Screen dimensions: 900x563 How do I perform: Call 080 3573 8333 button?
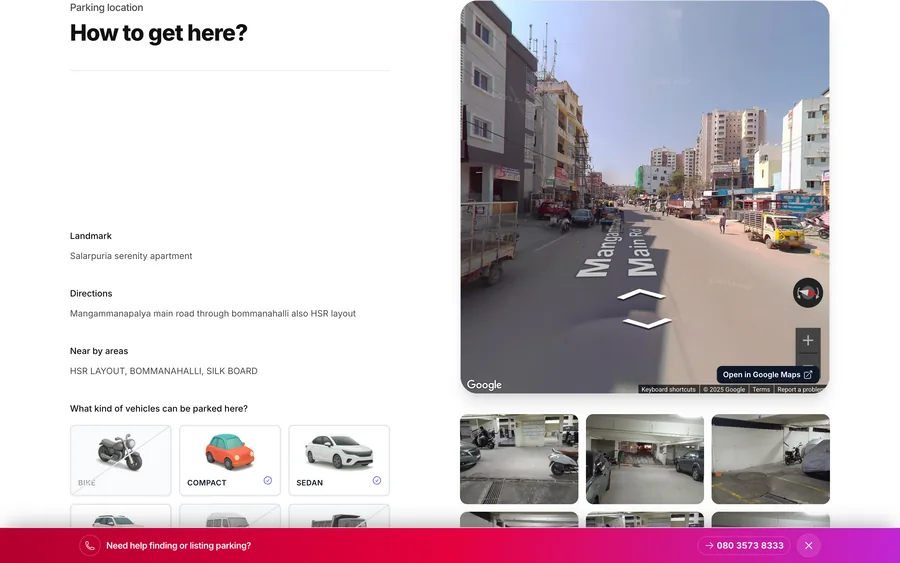coord(744,546)
